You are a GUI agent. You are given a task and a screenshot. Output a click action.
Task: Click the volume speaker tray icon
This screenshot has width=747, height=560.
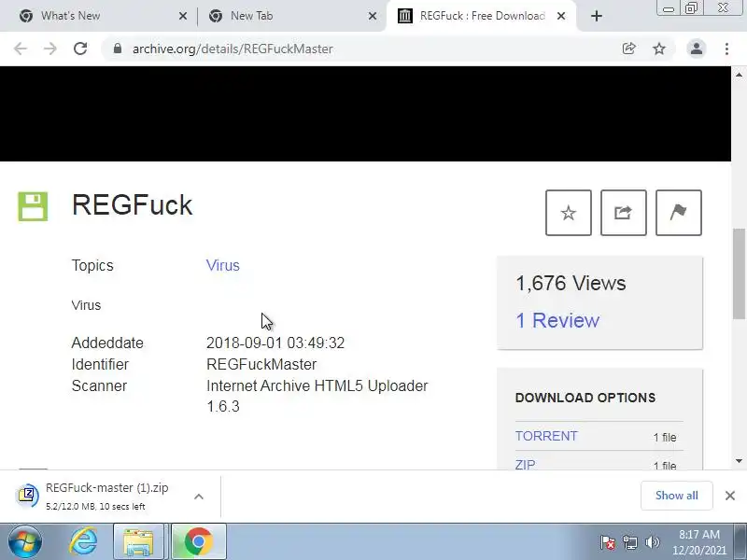click(652, 542)
